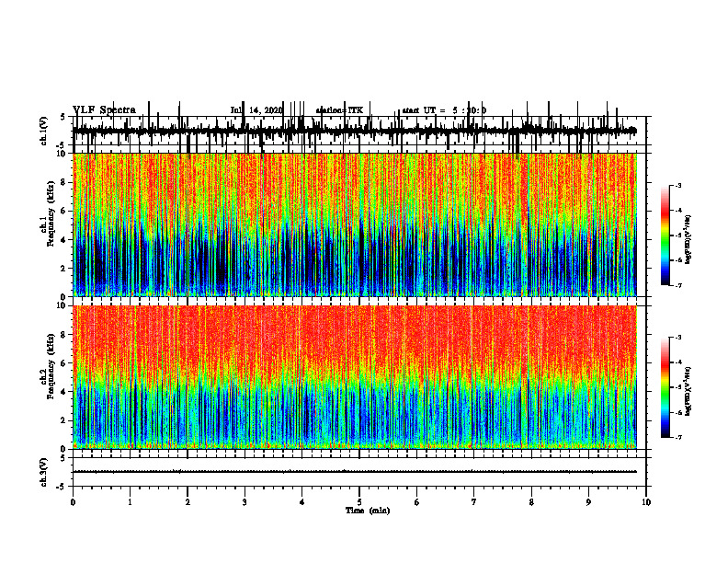Click the ch.2 frequency tick label "4"
The width and height of the screenshot is (728, 563).
[63, 392]
